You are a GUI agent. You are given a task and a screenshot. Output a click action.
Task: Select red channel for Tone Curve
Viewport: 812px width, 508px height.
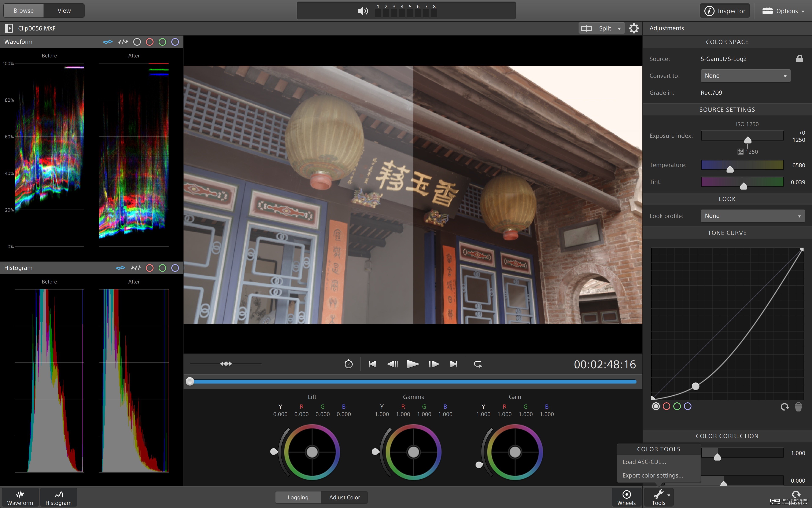667,407
